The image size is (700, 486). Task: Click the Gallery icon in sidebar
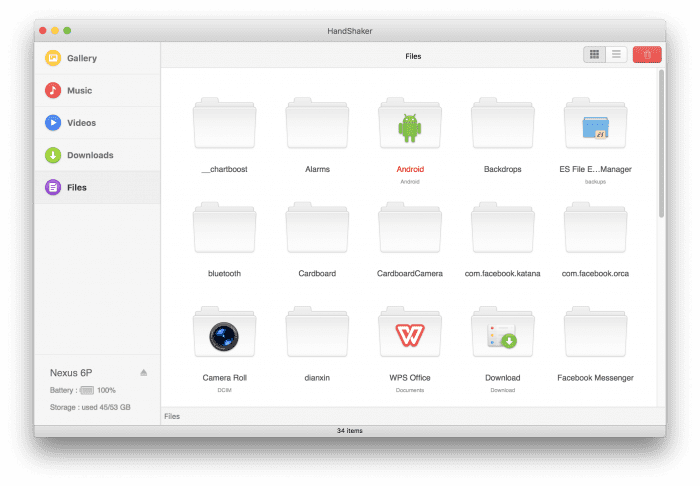[x=53, y=58]
